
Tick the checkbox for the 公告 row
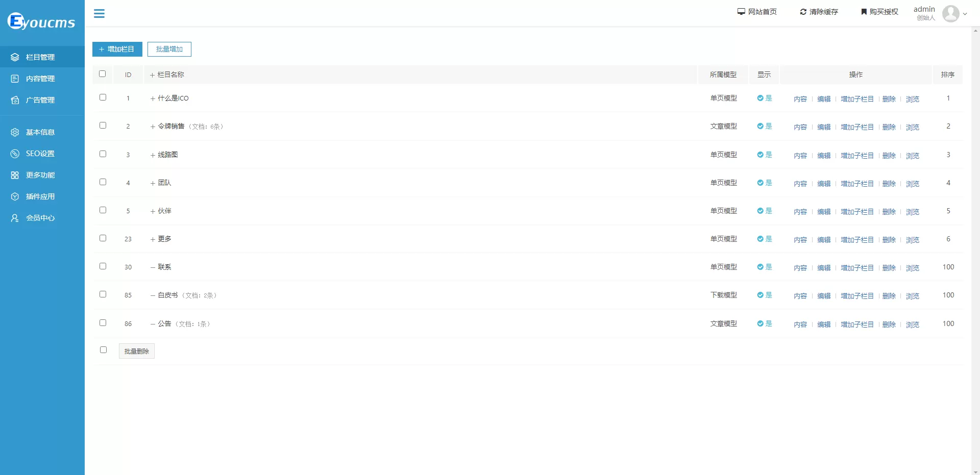[x=103, y=323]
